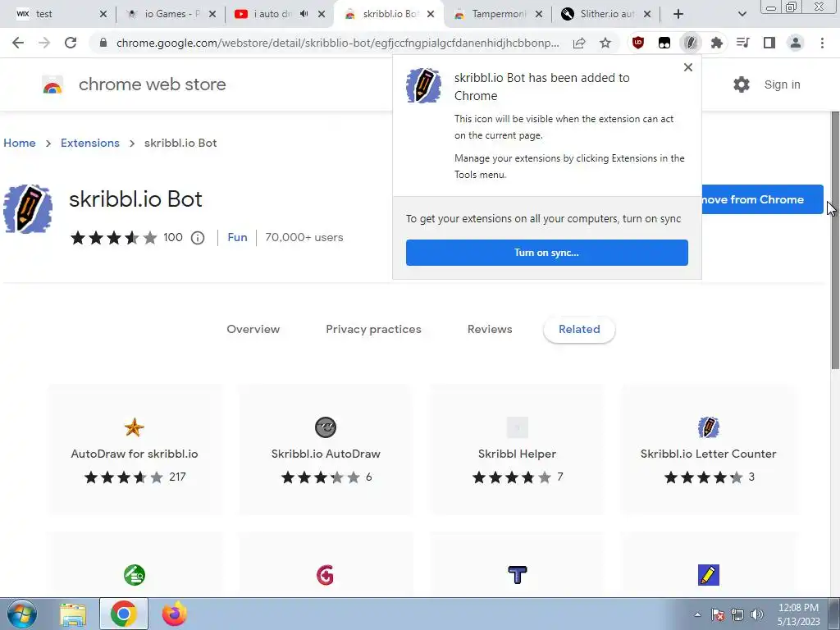
Task: Open the media controls icon in the toolbar
Action: pos(743,43)
